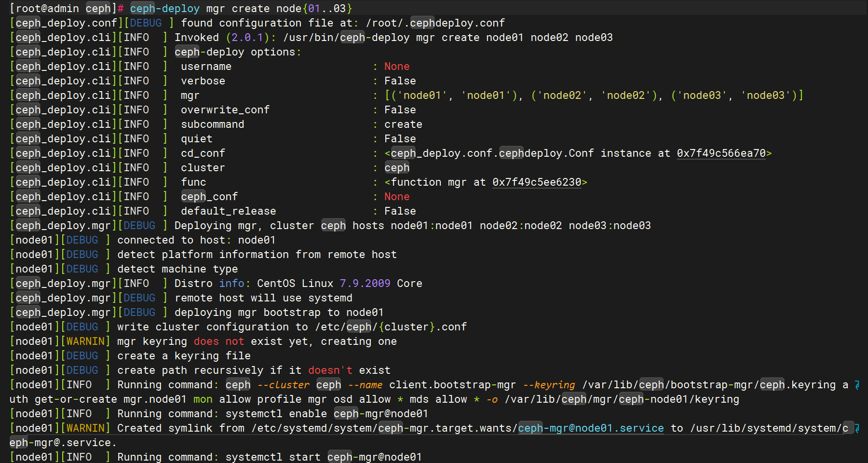Image resolution: width=868 pixels, height=463 pixels.
Task: Click 'detect platform information from remote host'
Action: click(x=257, y=255)
